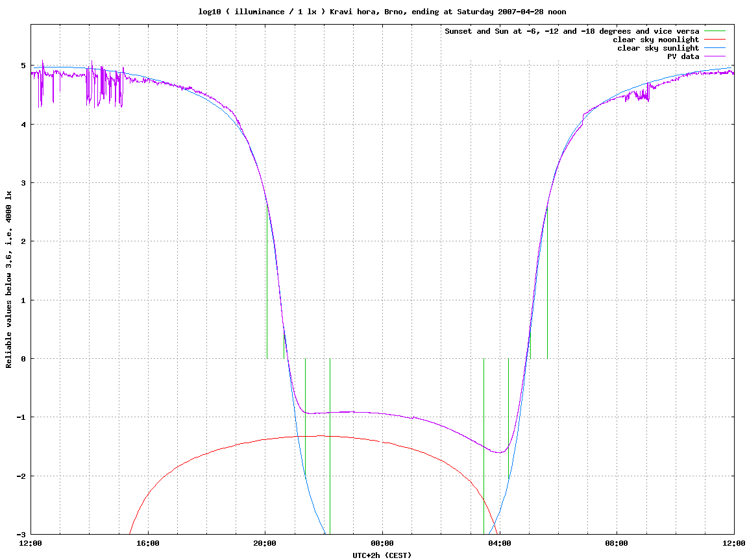Click the y-axis tick label 5
747x560 pixels.
tap(23, 66)
